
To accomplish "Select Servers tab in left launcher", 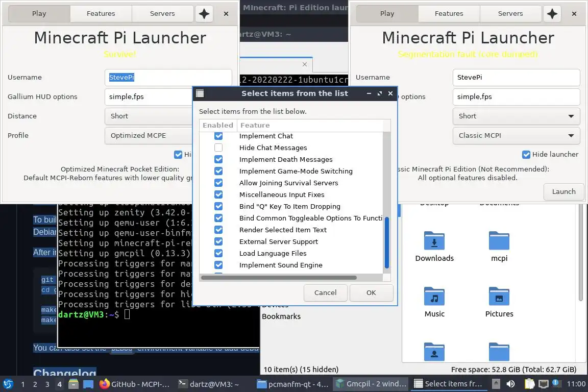I will coord(162,14).
